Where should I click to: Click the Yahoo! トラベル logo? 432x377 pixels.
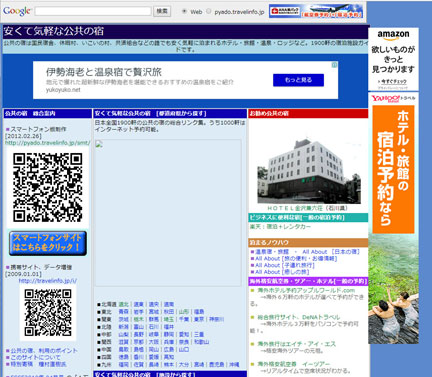(x=393, y=98)
